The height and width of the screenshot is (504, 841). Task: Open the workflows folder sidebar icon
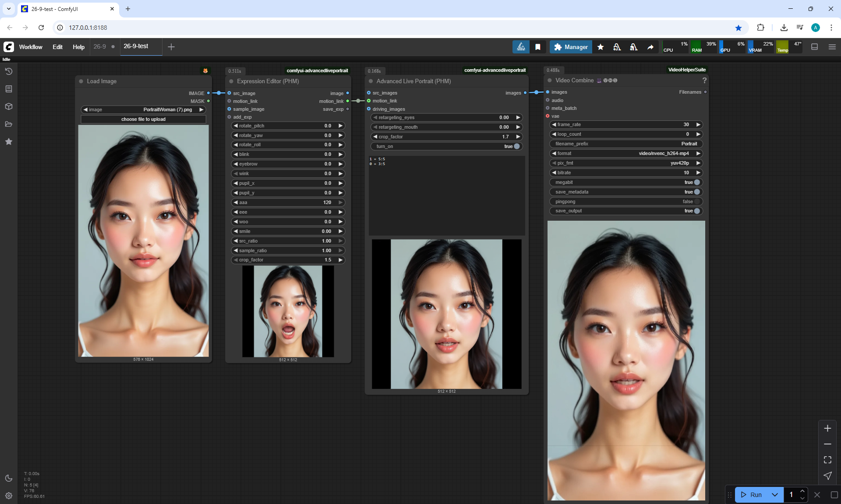(9, 124)
